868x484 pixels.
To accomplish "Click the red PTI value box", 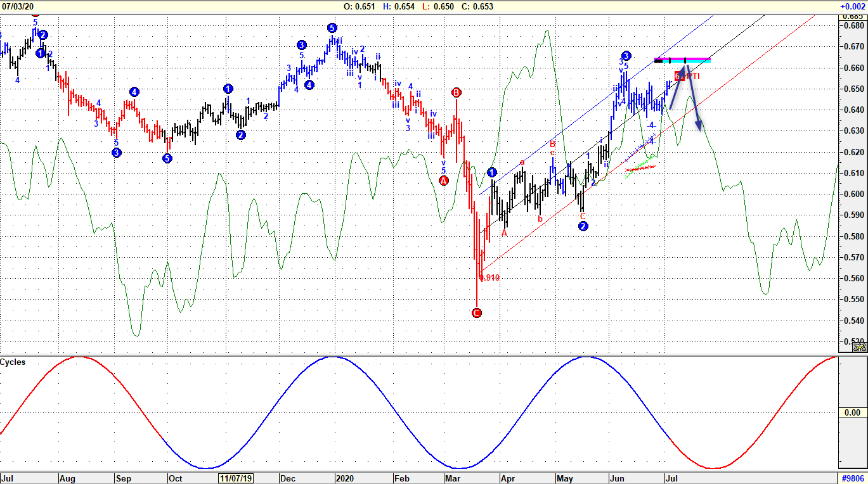I will coord(678,76).
